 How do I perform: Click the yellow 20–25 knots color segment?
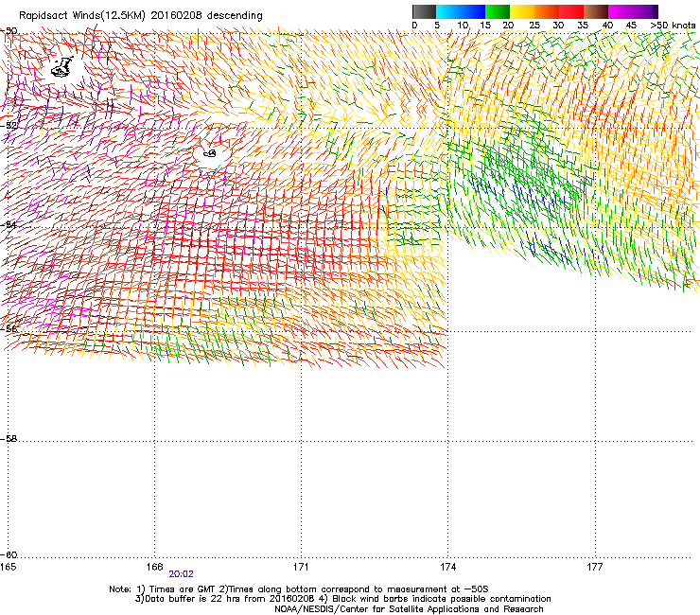coord(522,11)
